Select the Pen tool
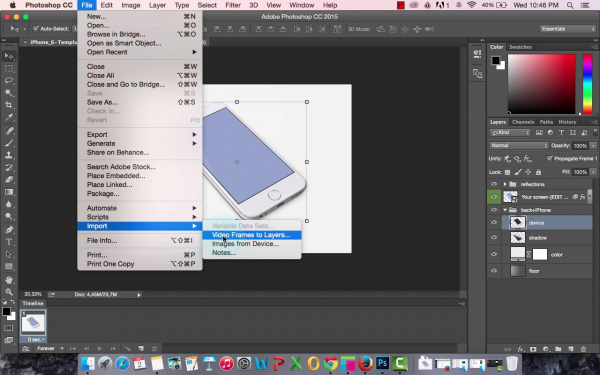 (x=9, y=230)
